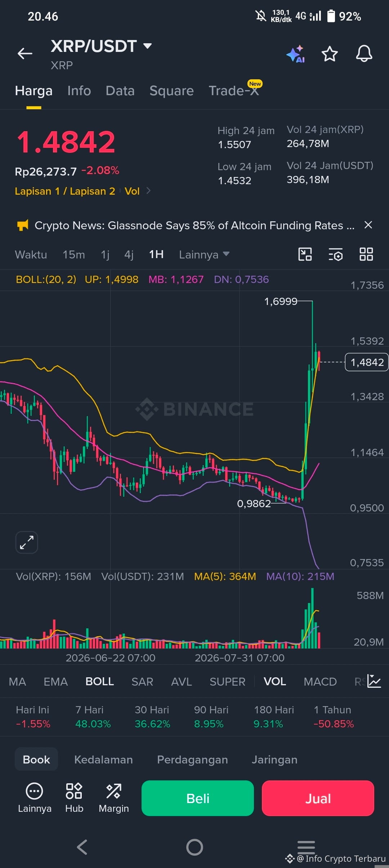Tap the megaphone news icon
The height and width of the screenshot is (868, 389).
[23, 225]
